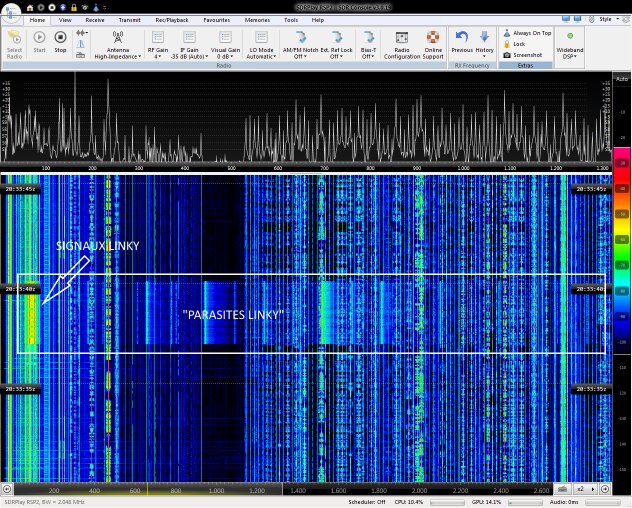The width and height of the screenshot is (632, 508).
Task: Open the Antenna High-Impedance dropdown
Action: [118, 45]
